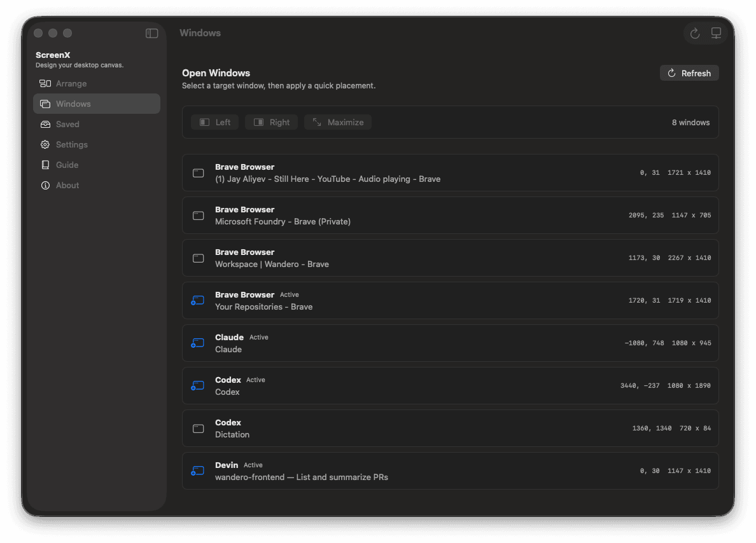Viewport: 756px width, 543px height.
Task: Click dimensions 720 x 84
Action: (695, 429)
